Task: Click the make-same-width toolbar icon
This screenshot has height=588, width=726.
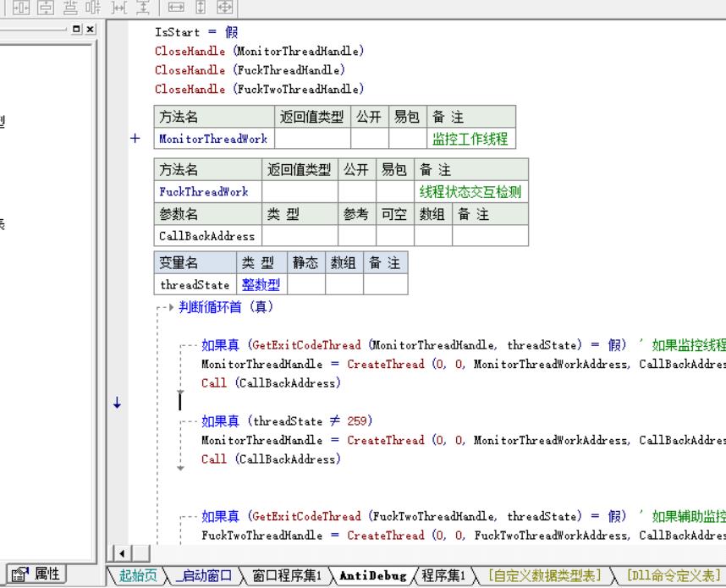Action: click(176, 7)
